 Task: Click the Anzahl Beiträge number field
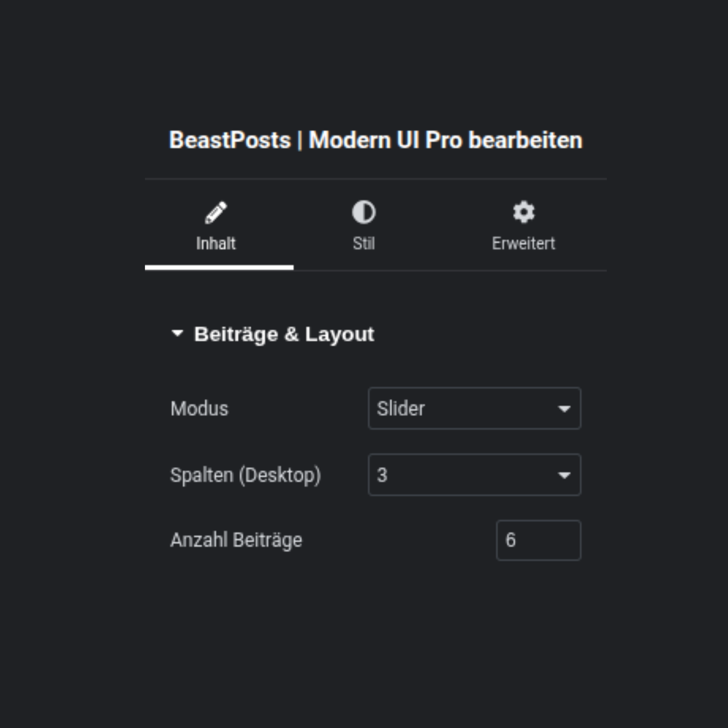538,540
